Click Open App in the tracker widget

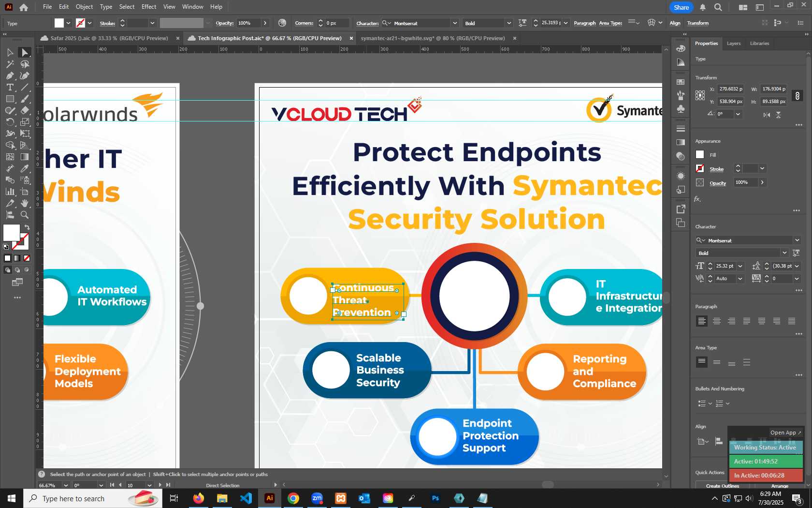[785, 433]
